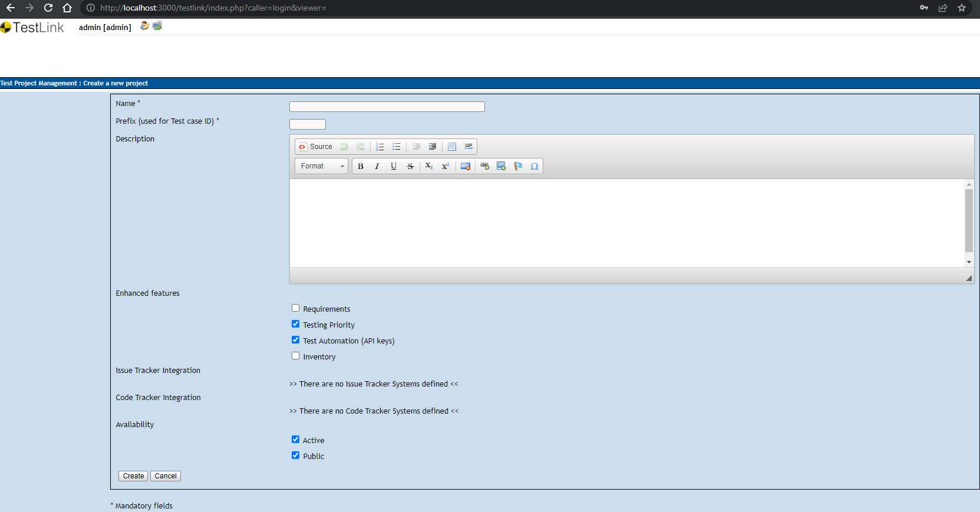Underline the selected text
Viewport: 980px width, 512px height.
(394, 166)
